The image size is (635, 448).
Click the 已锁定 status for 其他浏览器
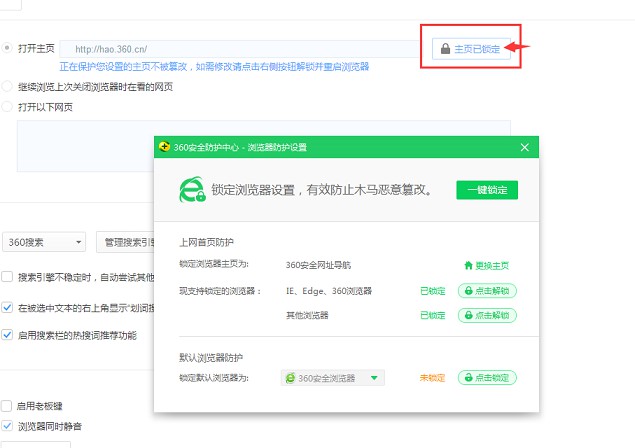coord(433,315)
